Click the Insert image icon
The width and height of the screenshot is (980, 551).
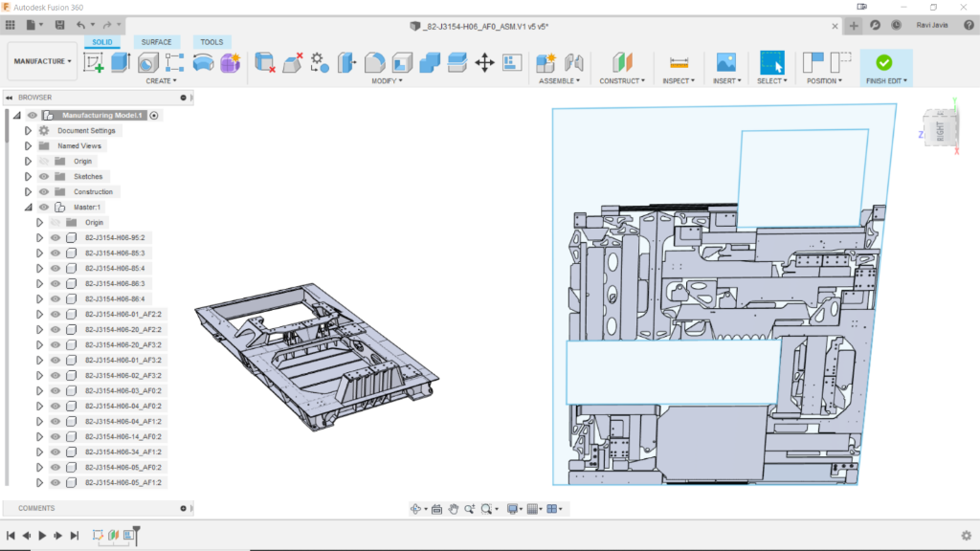[x=725, y=62]
